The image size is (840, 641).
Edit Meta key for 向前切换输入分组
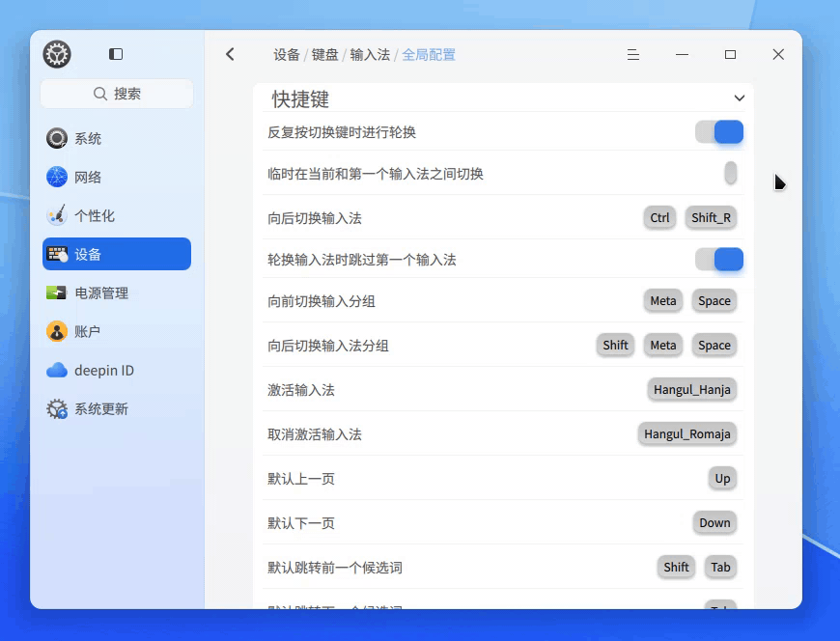coord(663,300)
